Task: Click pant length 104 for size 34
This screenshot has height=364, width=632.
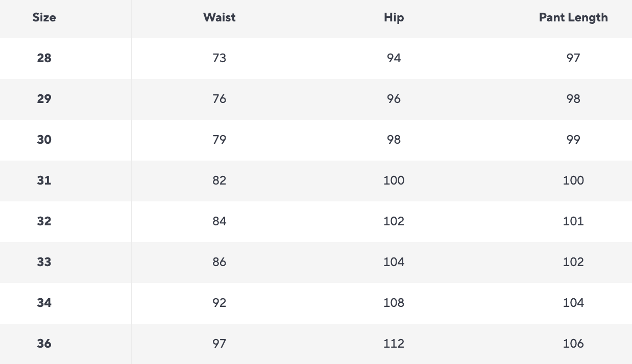Action: [x=573, y=303]
